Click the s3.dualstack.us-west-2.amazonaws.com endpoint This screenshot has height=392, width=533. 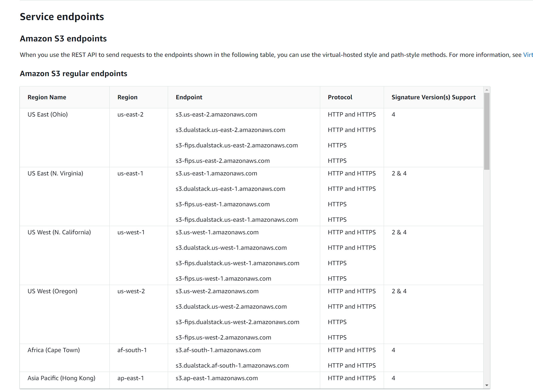(231, 307)
